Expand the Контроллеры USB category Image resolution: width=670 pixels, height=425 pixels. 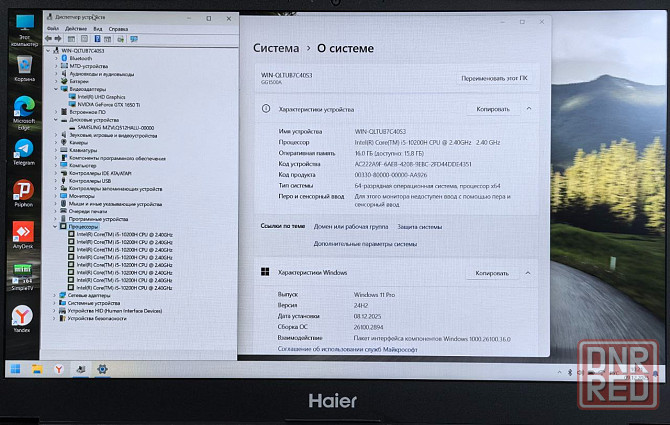(56, 181)
